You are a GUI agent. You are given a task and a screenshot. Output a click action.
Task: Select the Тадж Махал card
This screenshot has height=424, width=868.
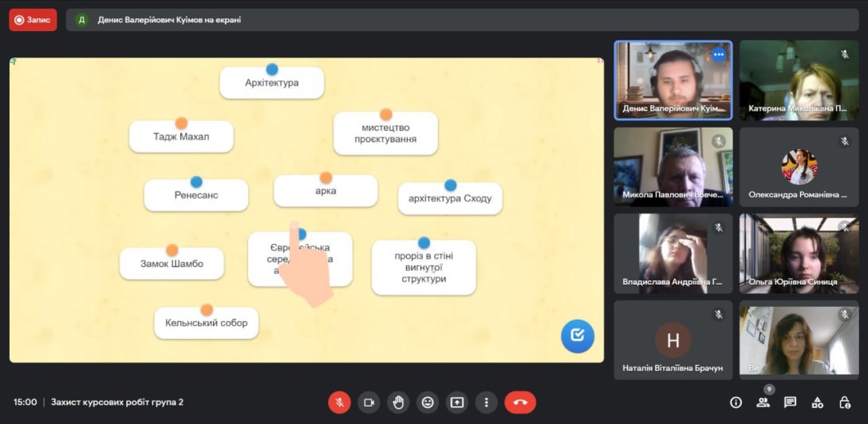pos(181,136)
